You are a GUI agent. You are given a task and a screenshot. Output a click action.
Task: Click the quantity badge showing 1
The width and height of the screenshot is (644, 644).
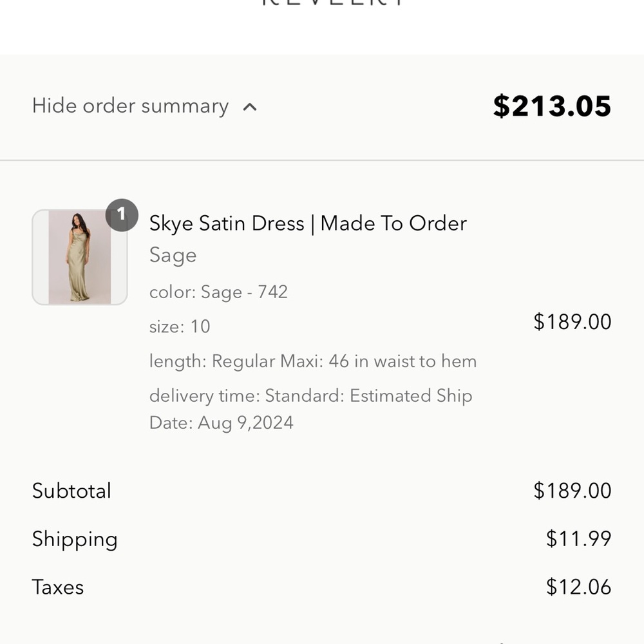[x=122, y=214]
